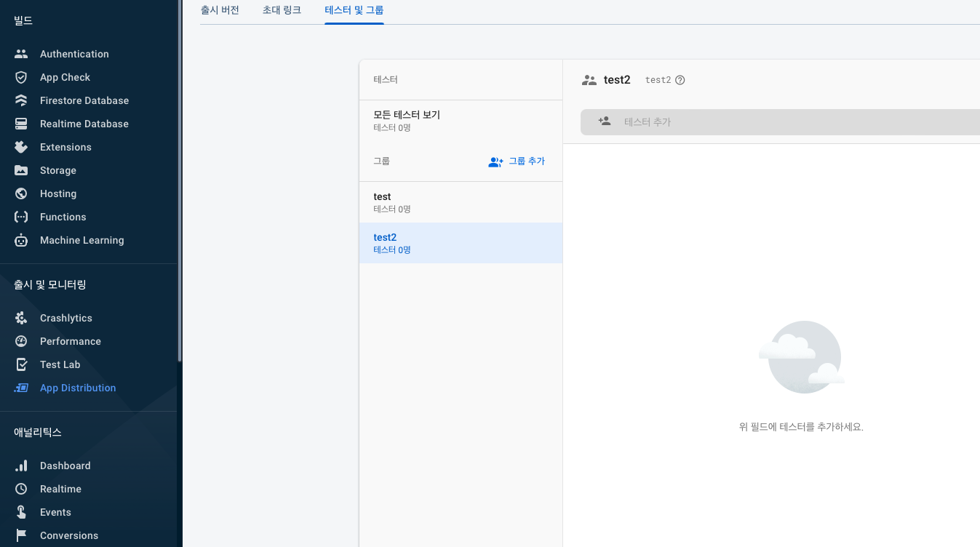
Task: Click the test2 group title heading
Action: pos(617,80)
